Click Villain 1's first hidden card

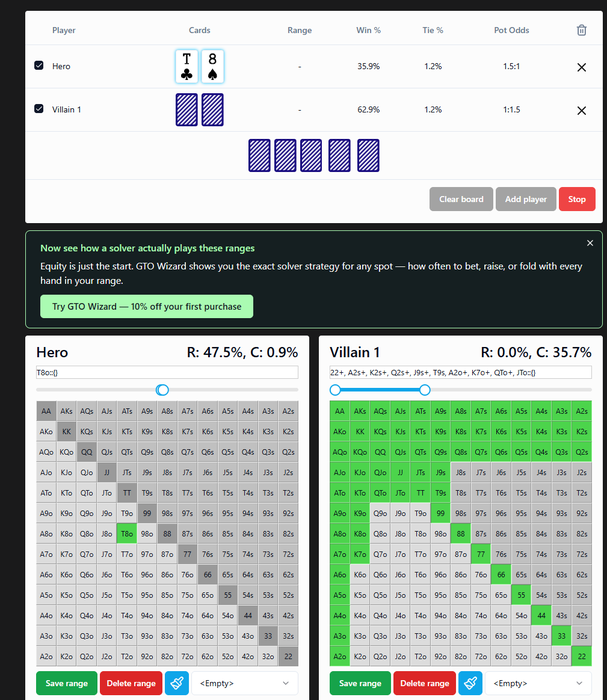pyautogui.click(x=187, y=110)
